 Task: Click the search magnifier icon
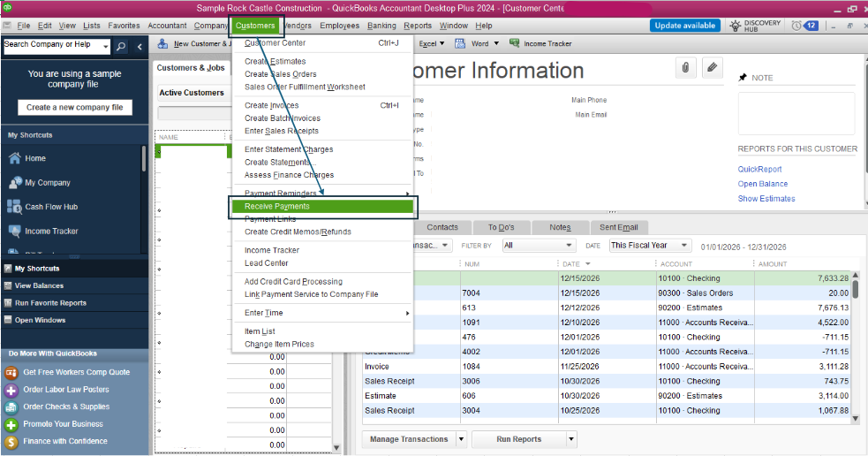click(121, 46)
